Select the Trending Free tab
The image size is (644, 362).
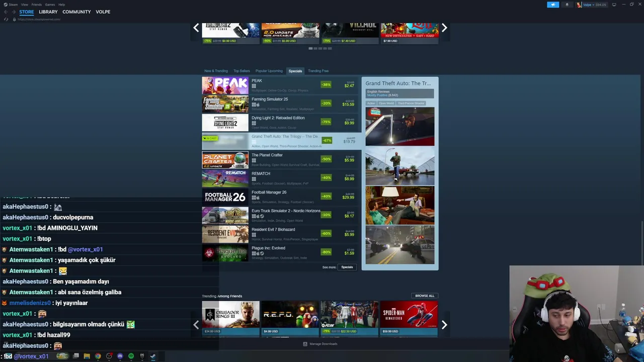point(318,71)
